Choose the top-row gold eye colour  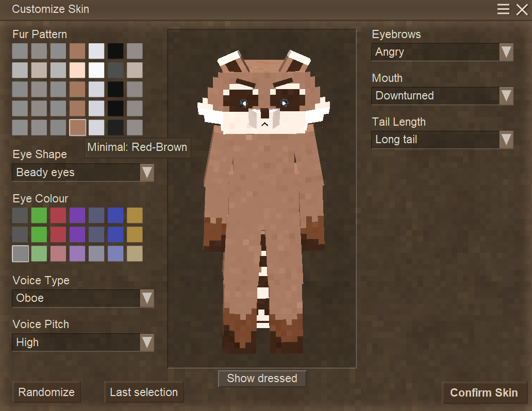[135, 215]
